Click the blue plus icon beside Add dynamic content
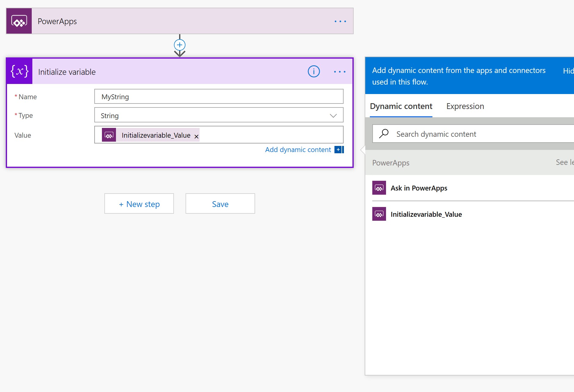The height and width of the screenshot is (392, 574). pos(339,150)
